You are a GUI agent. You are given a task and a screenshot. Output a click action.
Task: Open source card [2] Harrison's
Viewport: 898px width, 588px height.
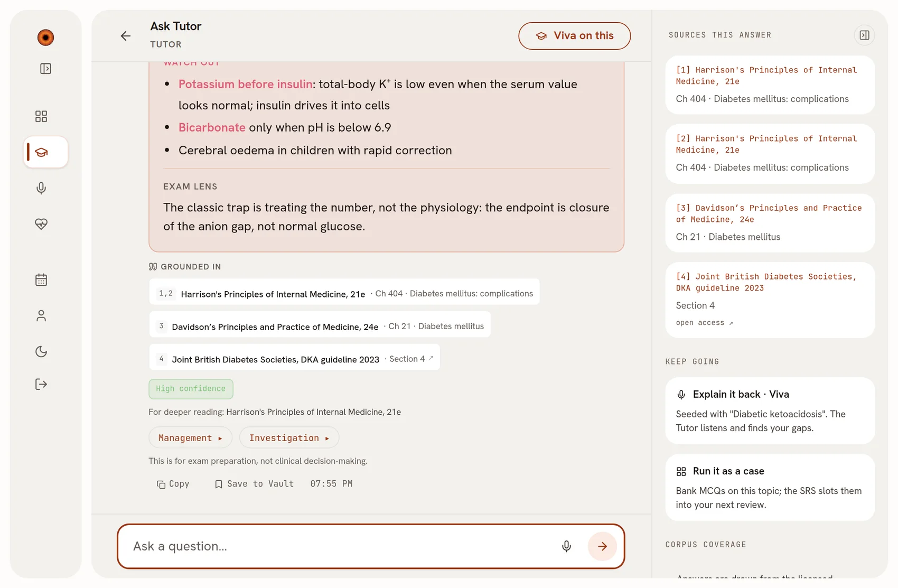[770, 154]
